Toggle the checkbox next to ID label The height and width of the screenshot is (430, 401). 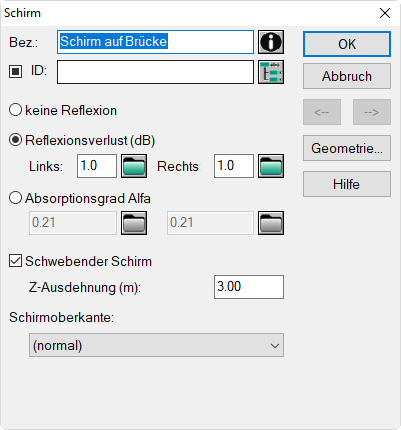coord(15,71)
